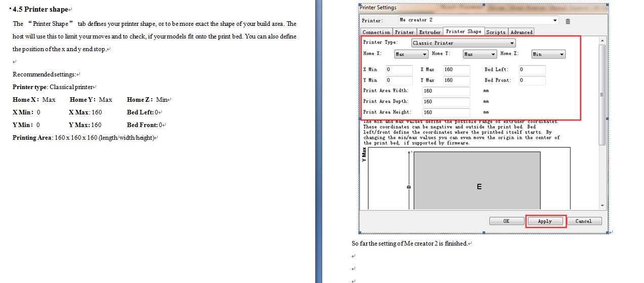Screen dimensions: 644x283
Task: Switch to the Extruder tab
Action: [x=430, y=32]
